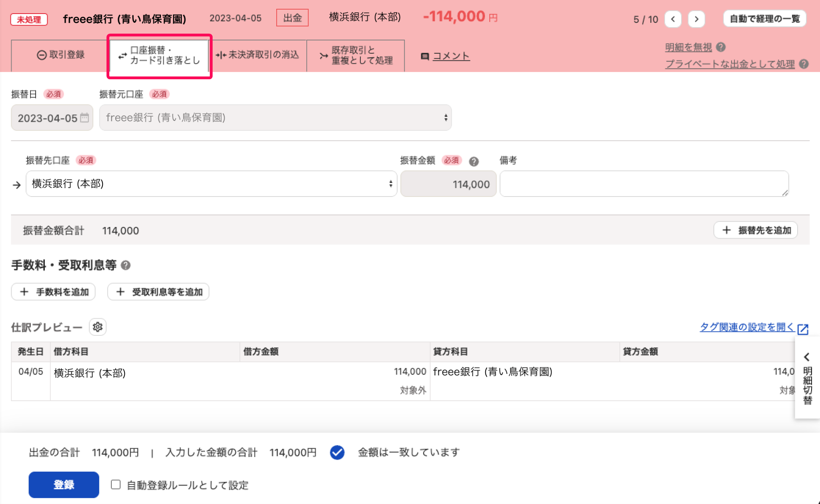Show help for 手数料・受取利息等
This screenshot has width=820, height=504.
[125, 265]
